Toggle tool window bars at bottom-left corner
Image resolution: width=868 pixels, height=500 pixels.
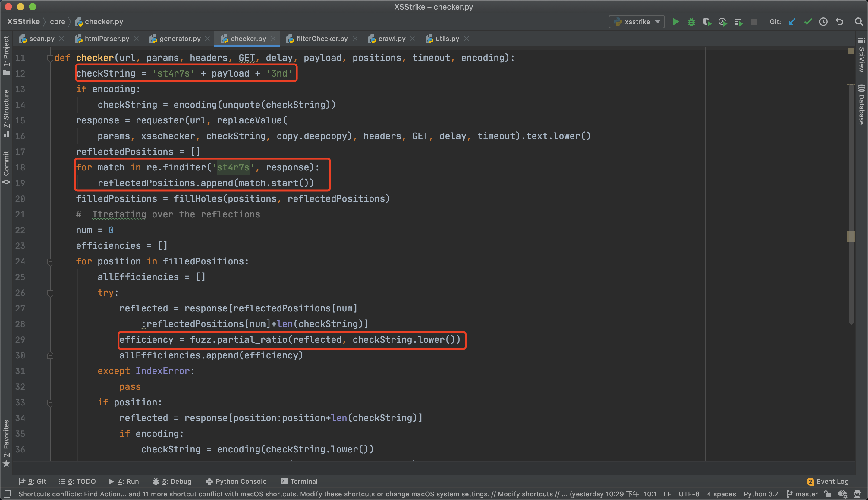7,494
